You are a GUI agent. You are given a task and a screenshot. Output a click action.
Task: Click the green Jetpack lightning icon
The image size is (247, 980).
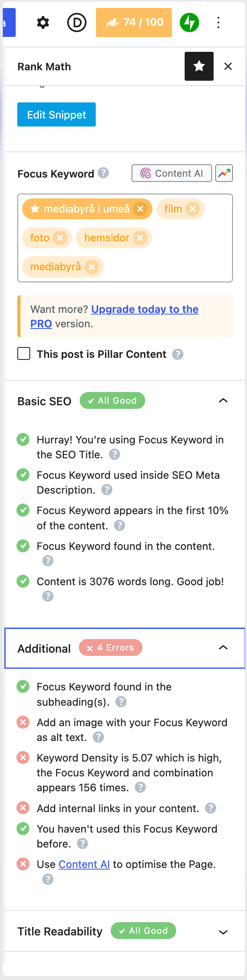189,23
